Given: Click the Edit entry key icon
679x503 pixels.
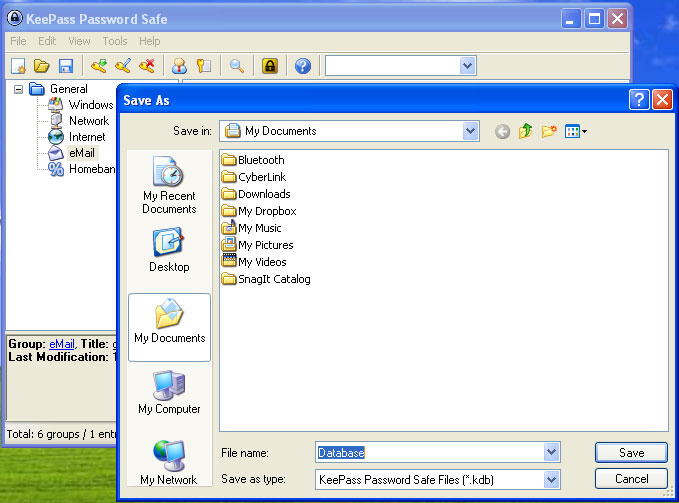Looking at the screenshot, I should click(123, 66).
